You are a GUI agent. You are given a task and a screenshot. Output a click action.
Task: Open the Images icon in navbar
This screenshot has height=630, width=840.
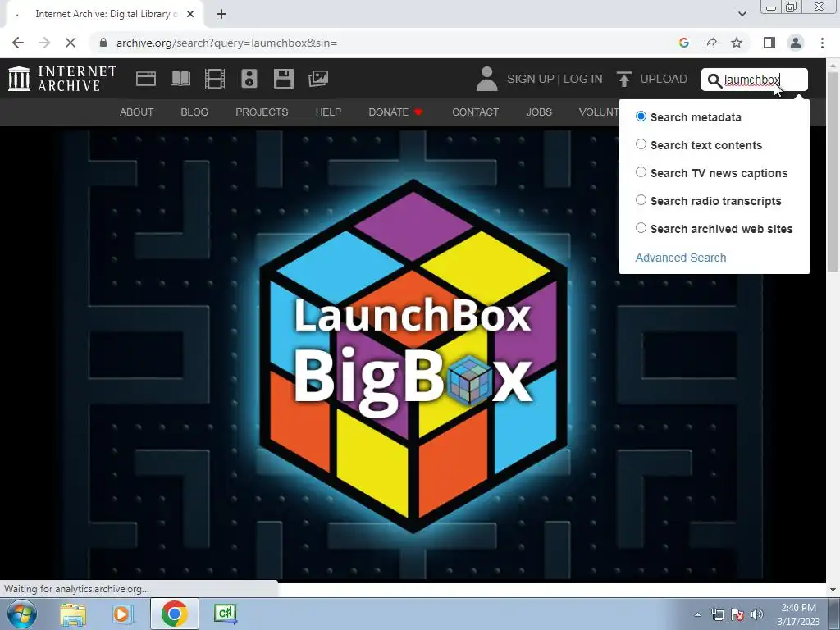click(x=318, y=79)
